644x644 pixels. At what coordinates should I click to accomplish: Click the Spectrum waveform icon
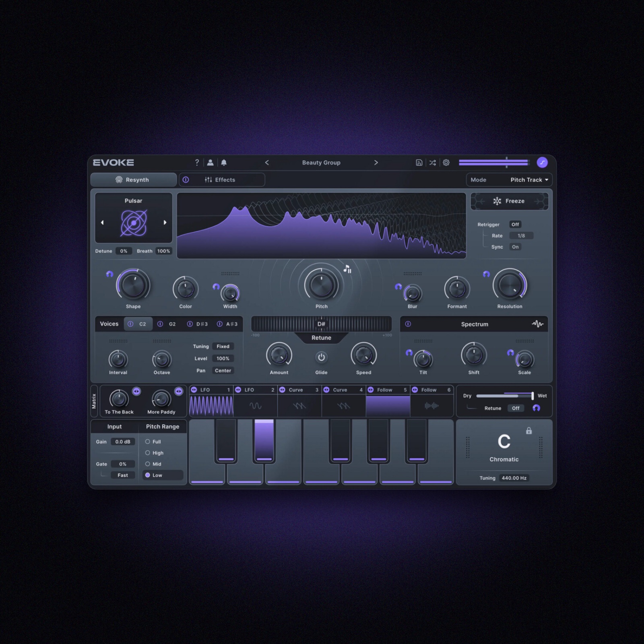(537, 324)
